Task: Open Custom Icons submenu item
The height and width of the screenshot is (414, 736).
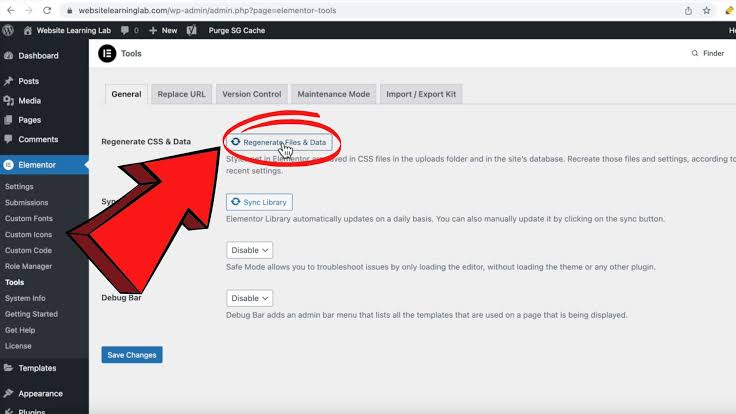Action: [x=28, y=234]
